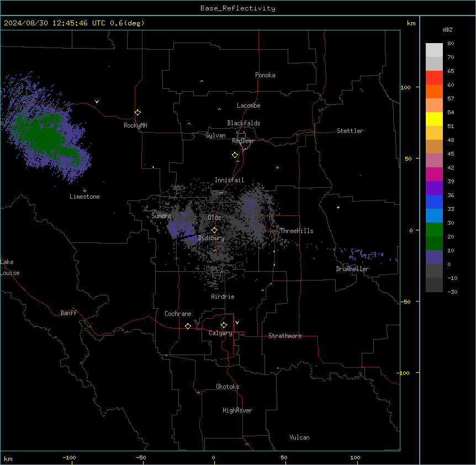The width and height of the screenshot is (476, 465).
Task: Click the Banff label
Action: click(68, 313)
